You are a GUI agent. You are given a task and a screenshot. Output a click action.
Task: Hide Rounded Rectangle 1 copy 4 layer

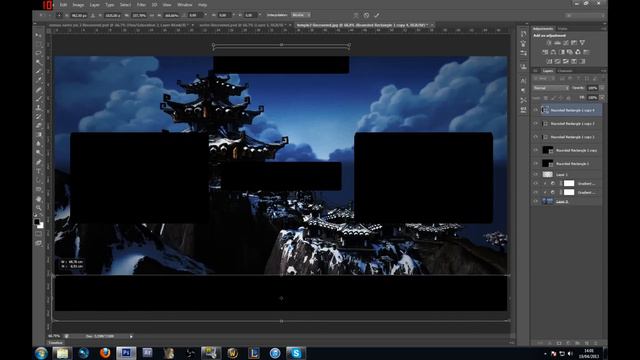[x=536, y=110]
